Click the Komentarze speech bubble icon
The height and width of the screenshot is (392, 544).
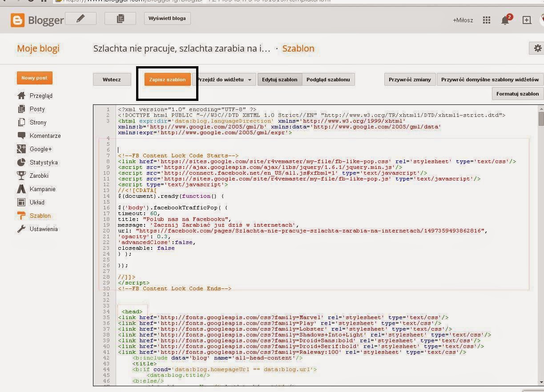(x=21, y=136)
